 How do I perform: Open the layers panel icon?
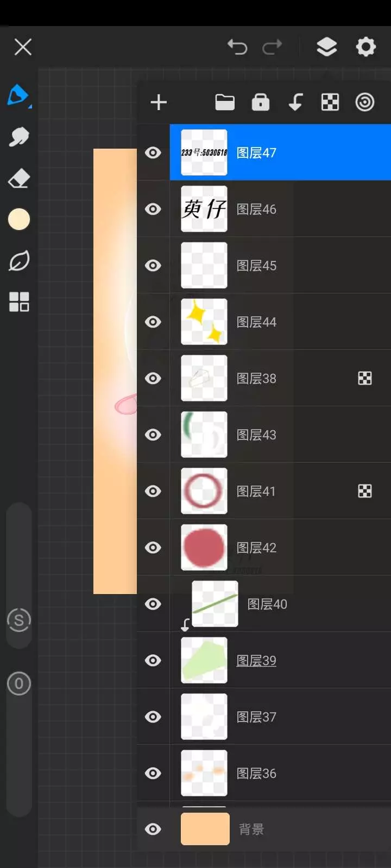coord(326,47)
